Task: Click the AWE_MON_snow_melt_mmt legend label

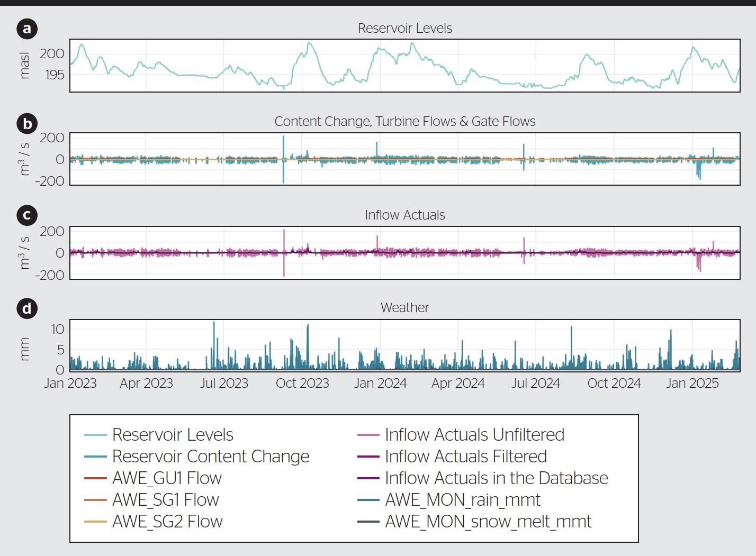Action: coord(488,522)
